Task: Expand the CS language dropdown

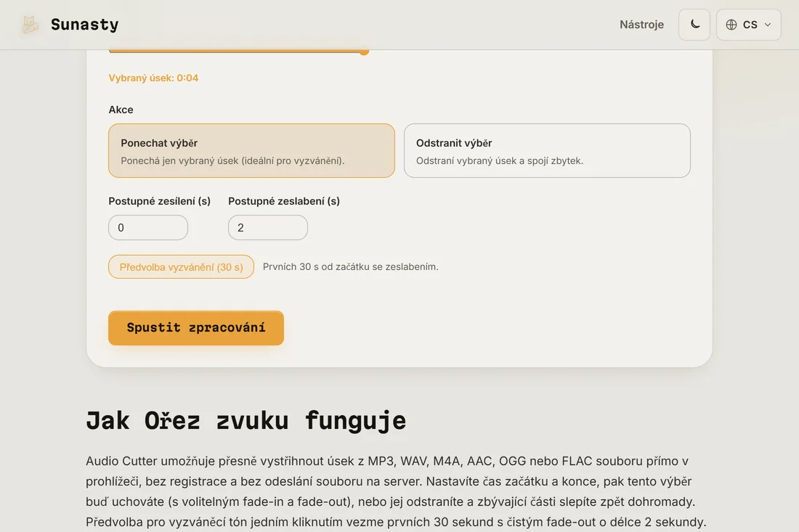Action: (x=749, y=25)
